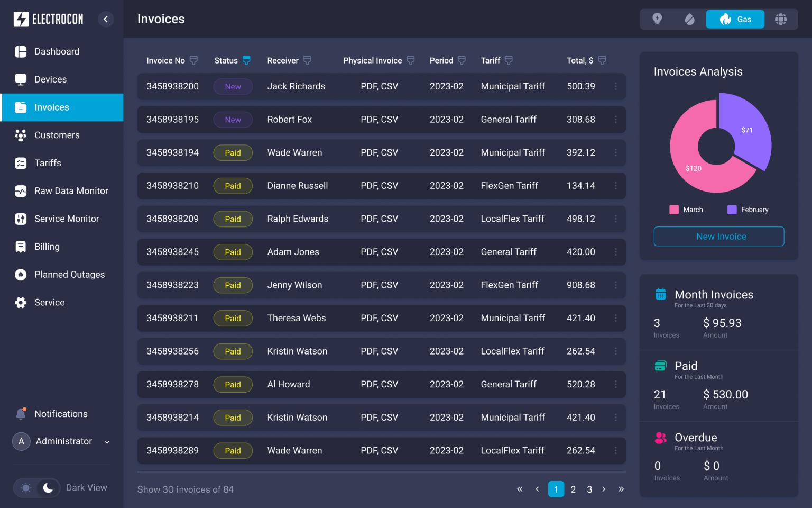Select the globe utility icon
The image size is (812, 508).
coord(781,19)
